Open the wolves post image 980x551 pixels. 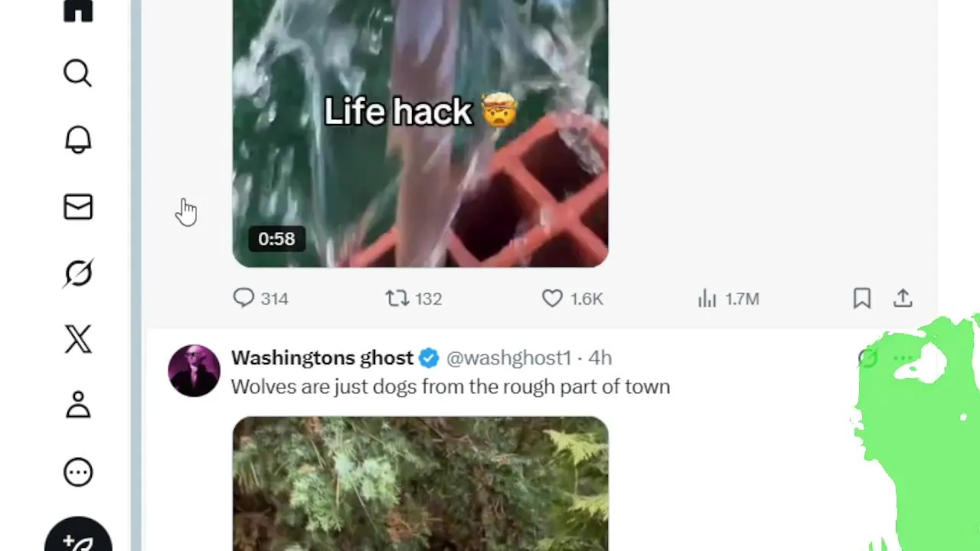(x=420, y=484)
